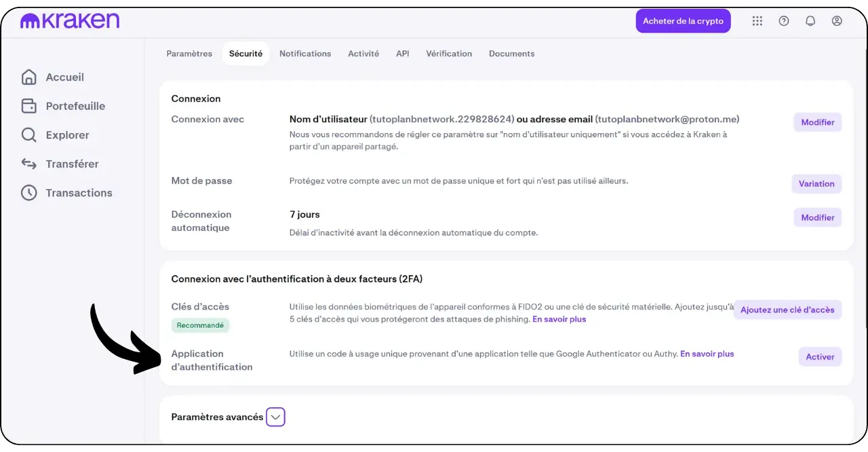Click Variation button for Mot de passe
The height and width of the screenshot is (452, 868).
[x=816, y=183]
